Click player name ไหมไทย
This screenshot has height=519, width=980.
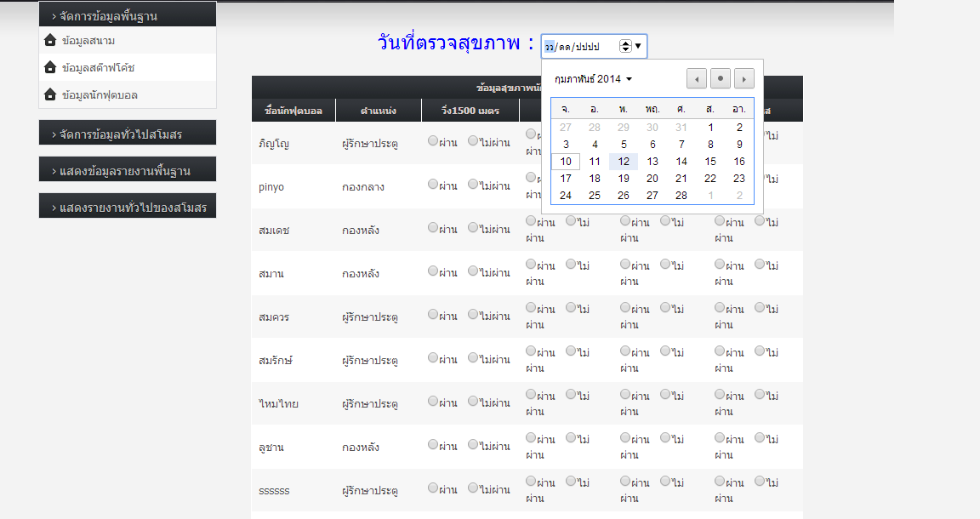[x=279, y=404]
